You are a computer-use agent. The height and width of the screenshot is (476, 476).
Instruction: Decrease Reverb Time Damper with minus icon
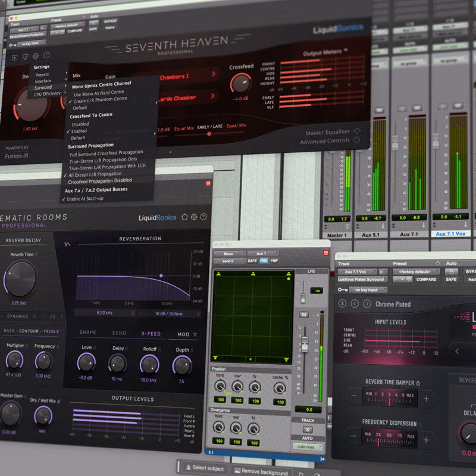354,396
